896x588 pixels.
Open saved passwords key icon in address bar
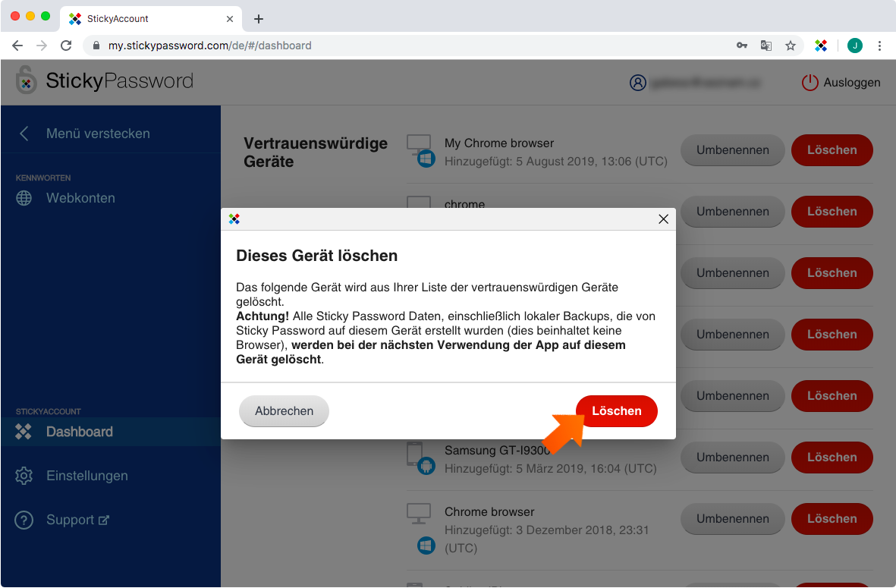[742, 45]
